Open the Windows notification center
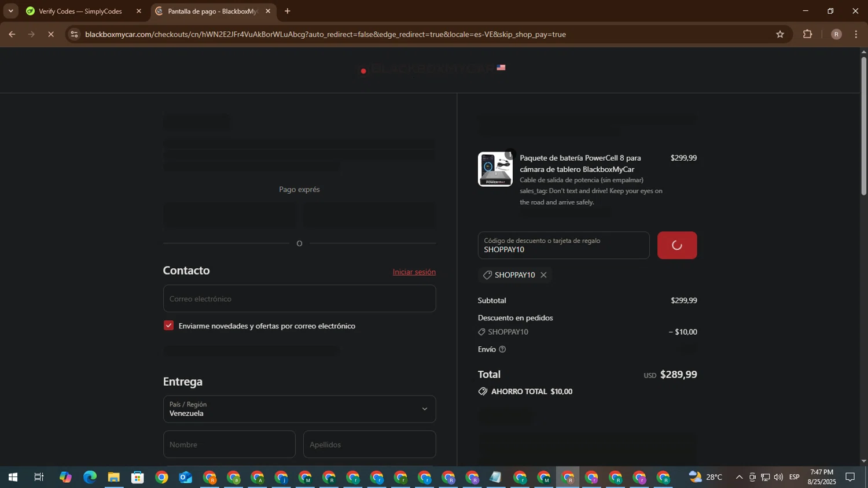868x488 pixels. tap(851, 477)
